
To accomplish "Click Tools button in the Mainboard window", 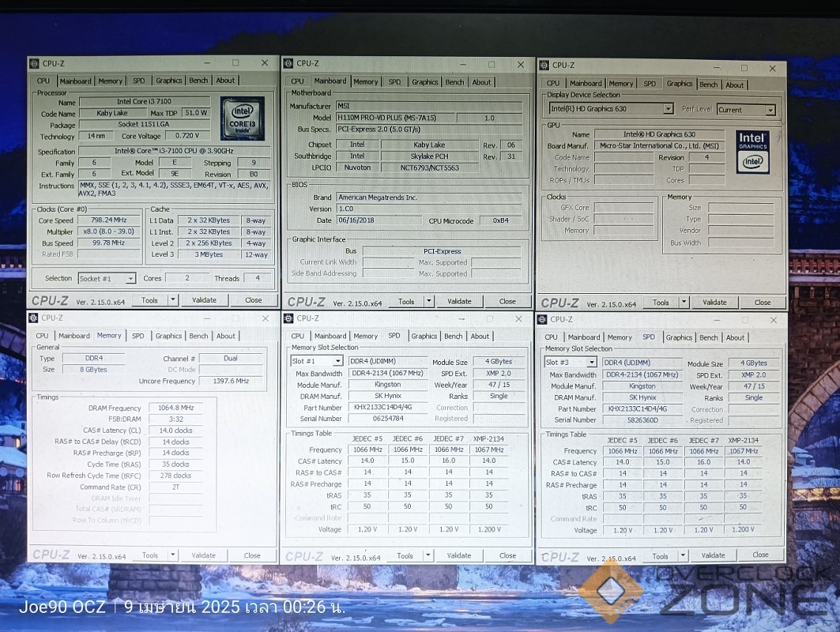I will point(406,302).
